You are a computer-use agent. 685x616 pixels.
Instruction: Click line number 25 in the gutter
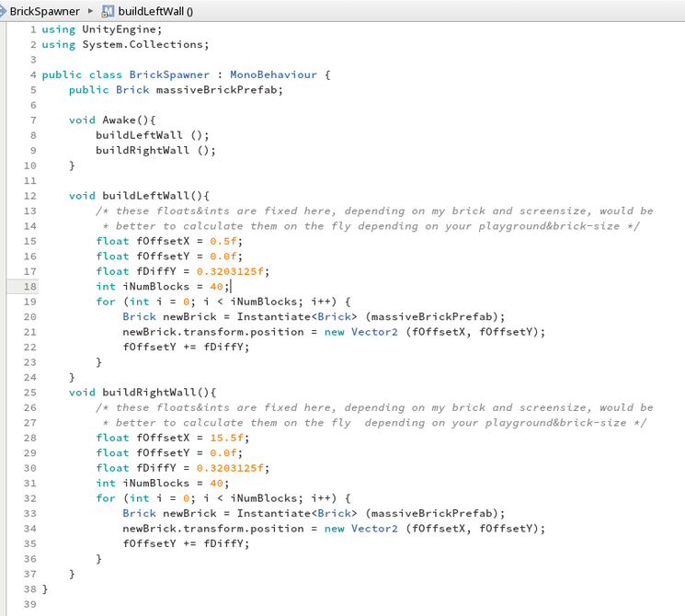point(30,393)
